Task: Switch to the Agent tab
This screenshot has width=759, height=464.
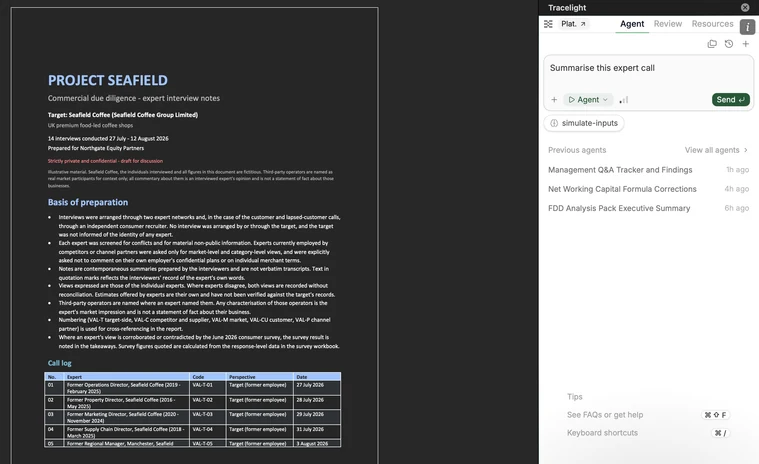Action: pos(632,24)
